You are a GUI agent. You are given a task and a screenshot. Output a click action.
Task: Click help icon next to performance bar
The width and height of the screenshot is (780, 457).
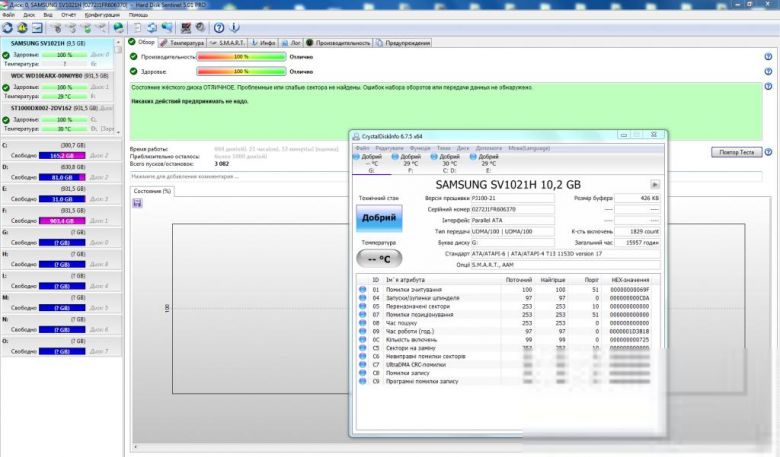click(x=768, y=57)
